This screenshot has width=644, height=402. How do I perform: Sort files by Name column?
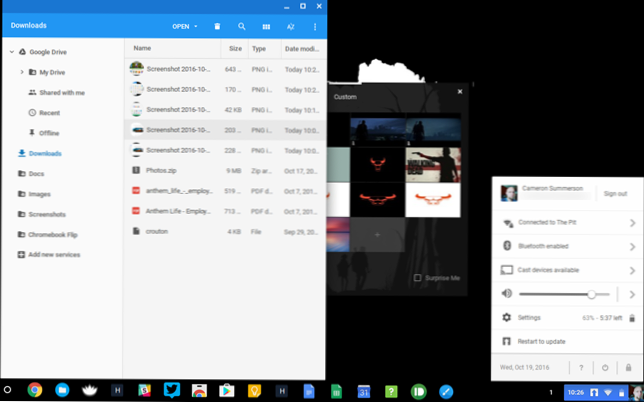pos(142,48)
